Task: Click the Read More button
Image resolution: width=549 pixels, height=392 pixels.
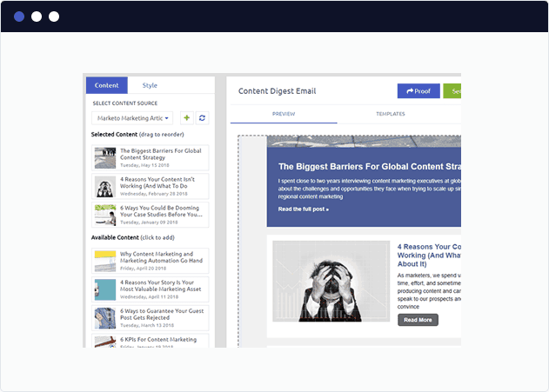Action: click(418, 320)
